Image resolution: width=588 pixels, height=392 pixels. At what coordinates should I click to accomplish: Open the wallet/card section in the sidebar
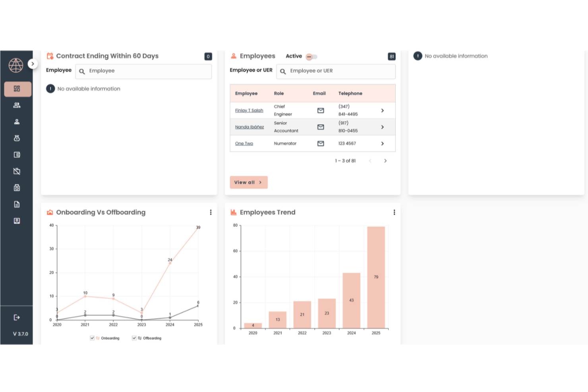(x=17, y=154)
